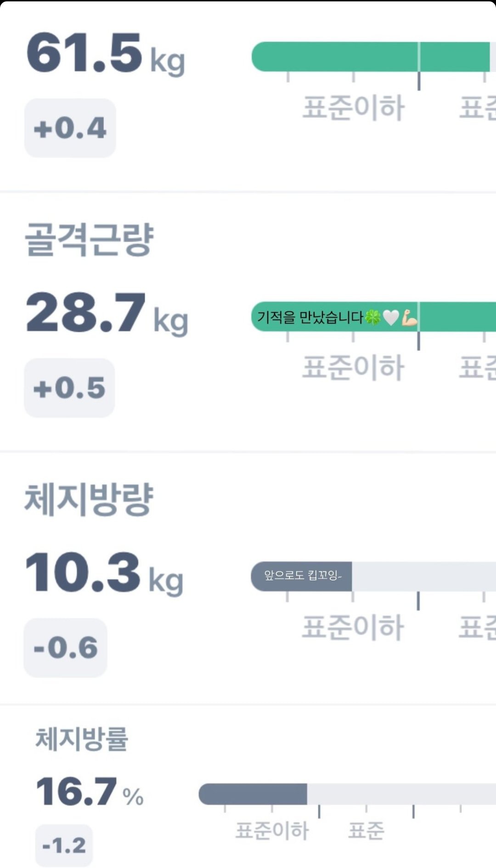Click the four-leaf clover emoji sticker
496x868 pixels.
(x=372, y=317)
